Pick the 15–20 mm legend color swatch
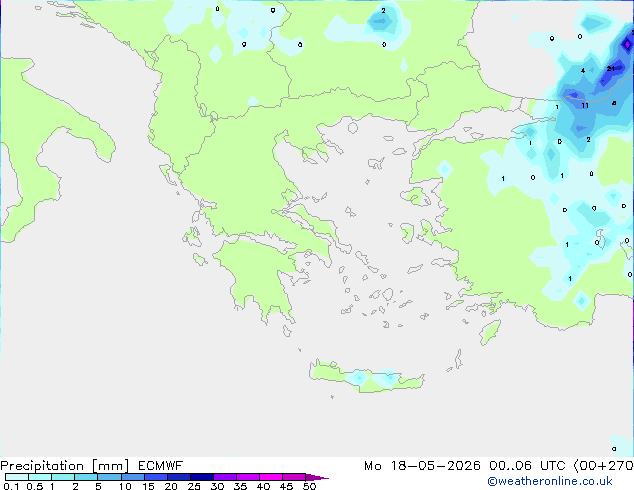 pos(155,477)
